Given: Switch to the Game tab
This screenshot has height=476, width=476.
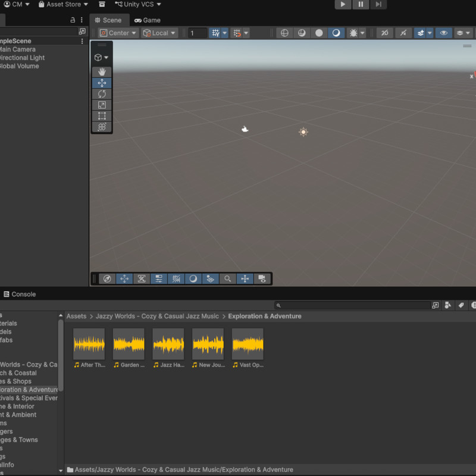Looking at the screenshot, I should [x=148, y=20].
